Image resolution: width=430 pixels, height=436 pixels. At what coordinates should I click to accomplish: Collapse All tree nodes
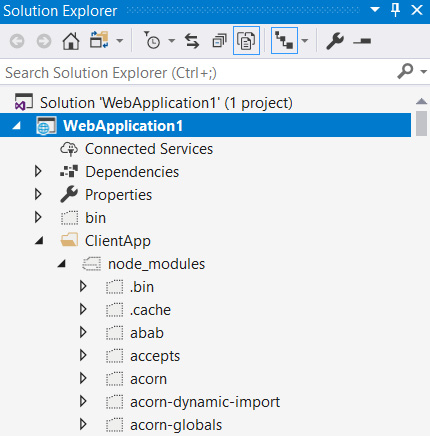219,41
